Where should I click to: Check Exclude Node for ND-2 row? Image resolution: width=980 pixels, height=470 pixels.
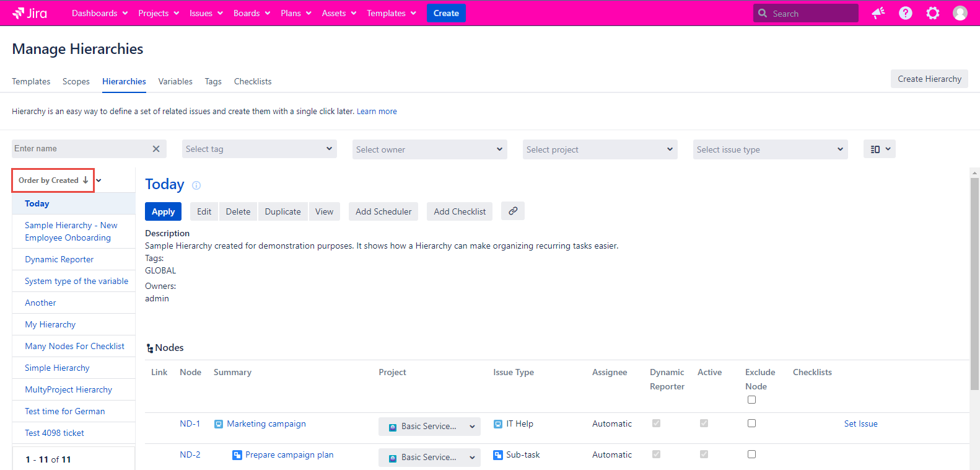pos(751,454)
